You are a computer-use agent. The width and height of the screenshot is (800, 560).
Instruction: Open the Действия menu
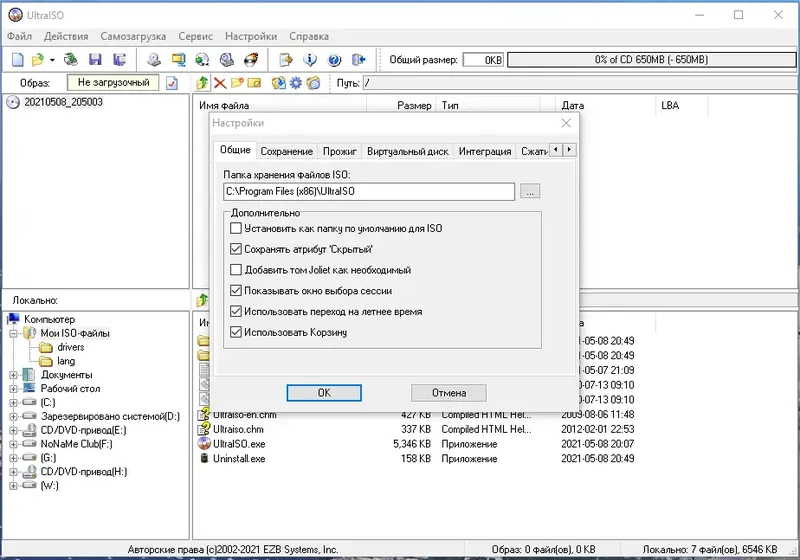[66, 36]
